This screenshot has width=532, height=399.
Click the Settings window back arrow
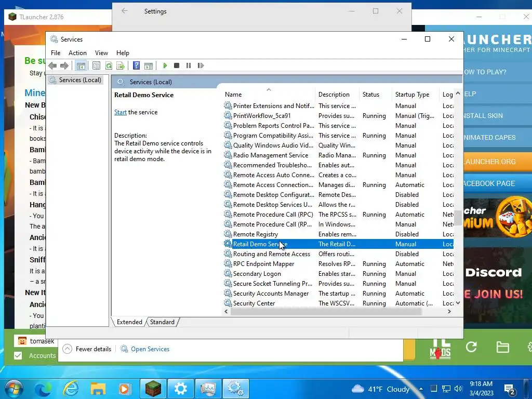pyautogui.click(x=125, y=11)
